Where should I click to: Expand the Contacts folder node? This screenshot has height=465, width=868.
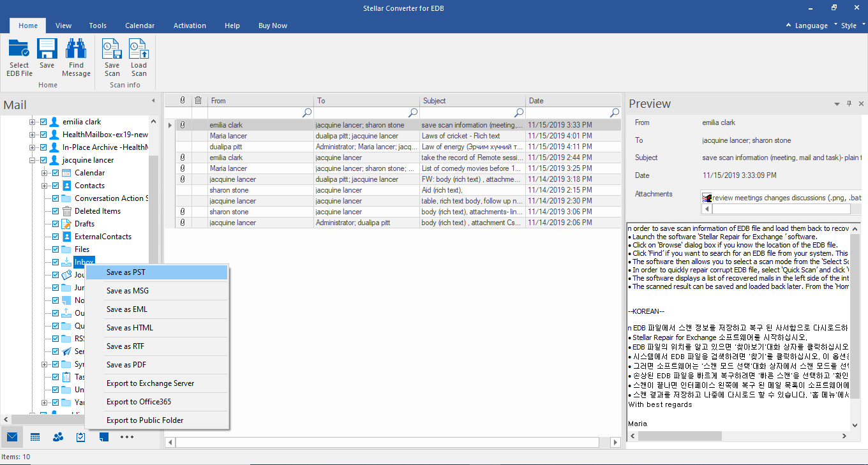click(45, 186)
